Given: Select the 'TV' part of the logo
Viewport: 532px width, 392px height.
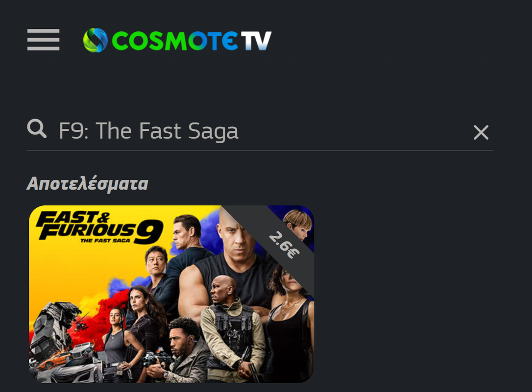Looking at the screenshot, I should coord(257,41).
